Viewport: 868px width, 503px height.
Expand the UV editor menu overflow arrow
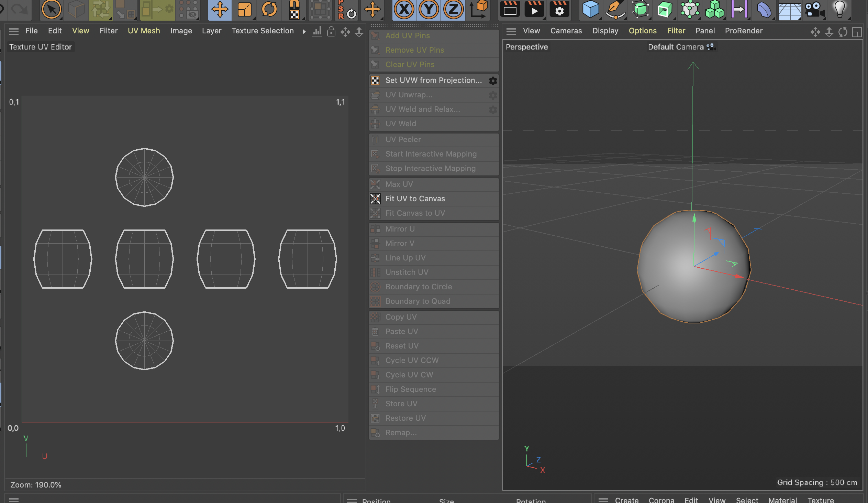point(304,31)
